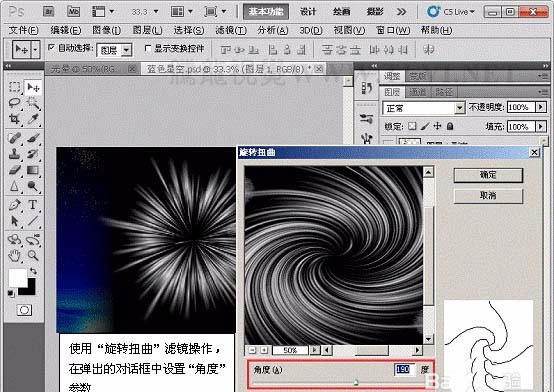Viewport: 554px width, 392px height.
Task: Adjust the 角度 slider handle
Action: (356, 382)
